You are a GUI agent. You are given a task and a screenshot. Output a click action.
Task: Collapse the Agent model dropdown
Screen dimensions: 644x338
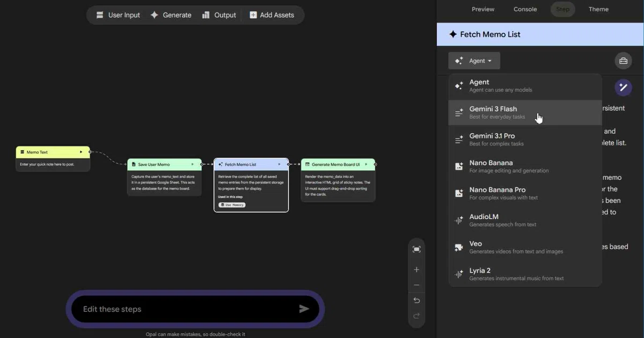[474, 61]
